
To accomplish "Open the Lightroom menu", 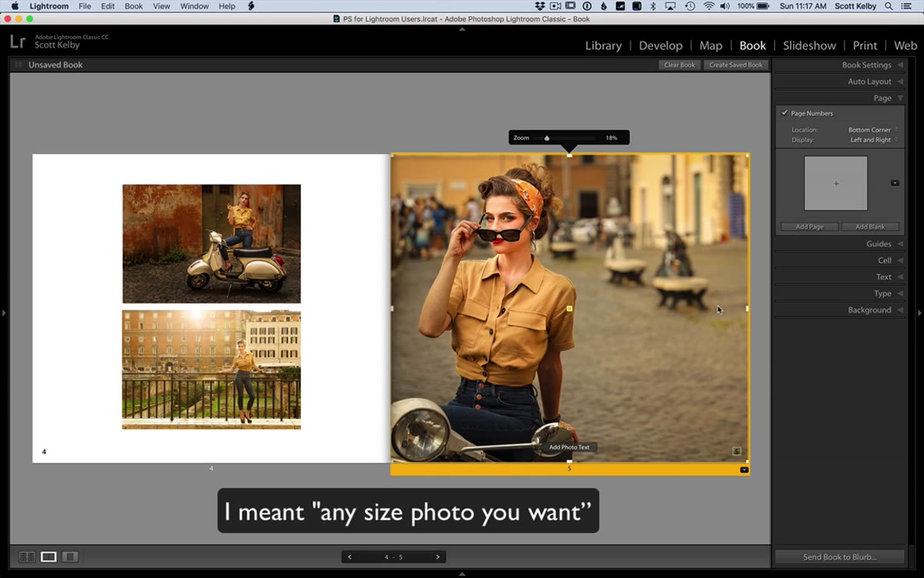I will pyautogui.click(x=49, y=6).
